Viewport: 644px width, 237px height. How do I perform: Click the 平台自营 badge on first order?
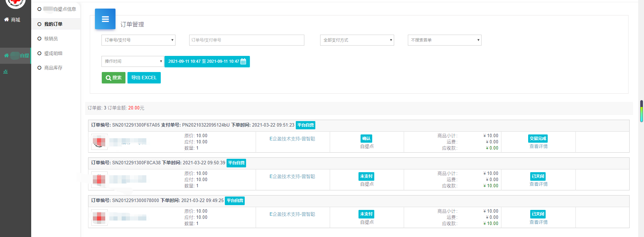305,125
